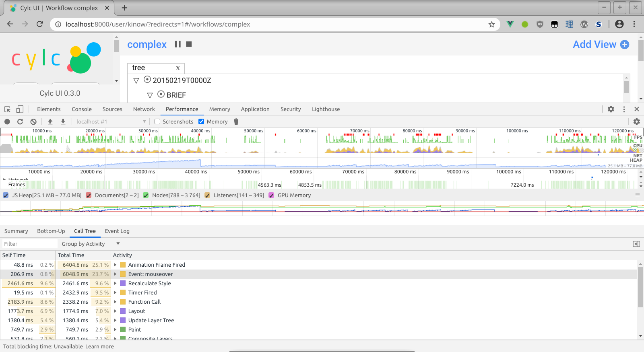
Task: Collapse the 20150219T0000Z cycle point
Action: click(x=136, y=80)
